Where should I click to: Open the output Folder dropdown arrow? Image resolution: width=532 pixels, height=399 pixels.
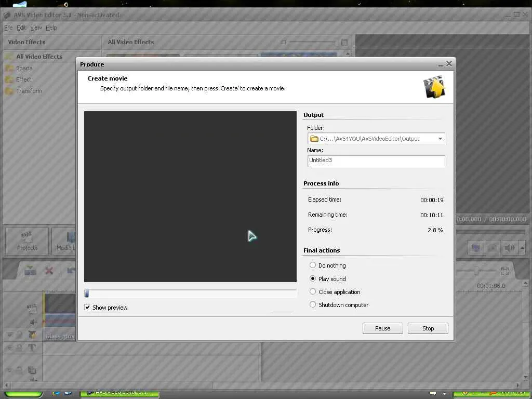440,138
